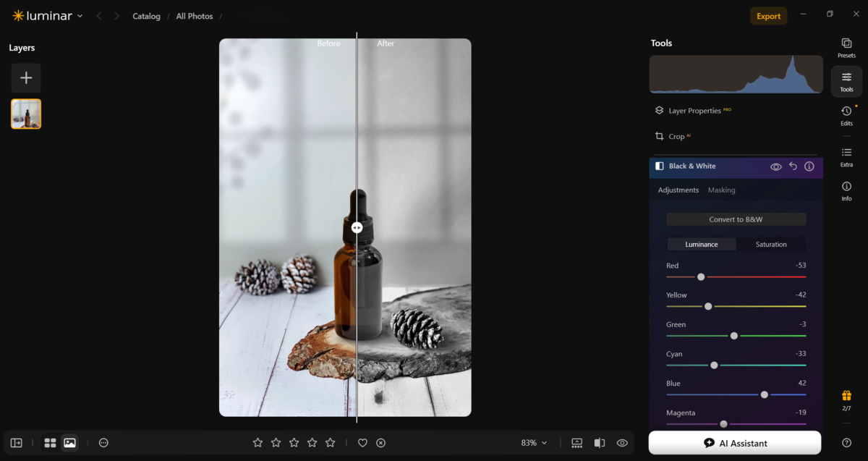This screenshot has width=868, height=461.
Task: Move the before/after divider handle
Action: click(x=357, y=227)
